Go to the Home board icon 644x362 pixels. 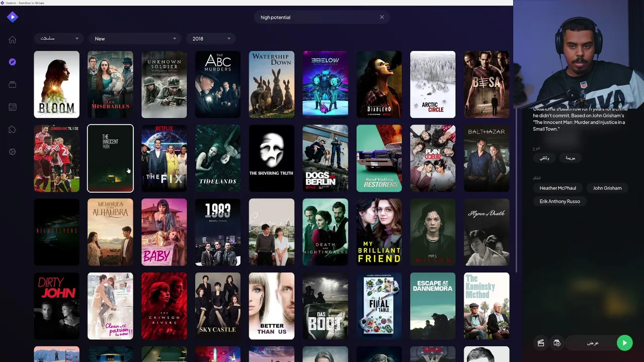[13, 40]
